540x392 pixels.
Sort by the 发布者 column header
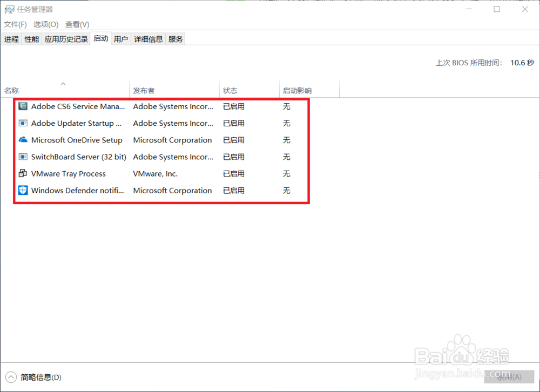click(174, 90)
